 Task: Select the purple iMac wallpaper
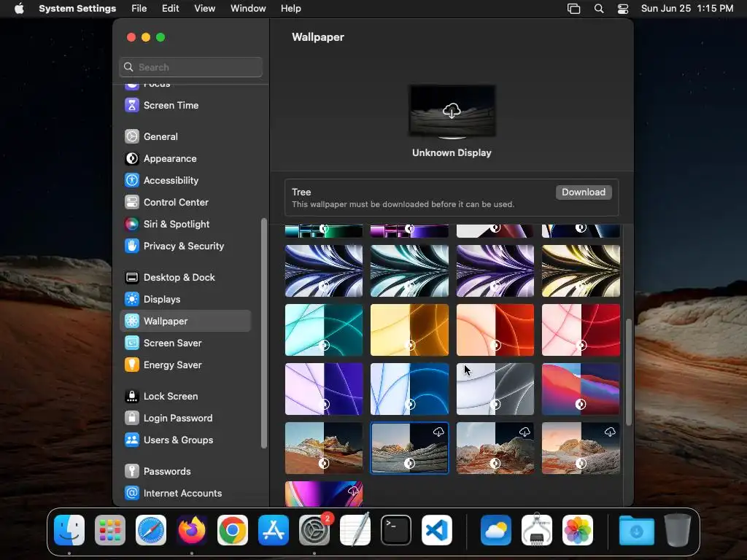[323, 389]
